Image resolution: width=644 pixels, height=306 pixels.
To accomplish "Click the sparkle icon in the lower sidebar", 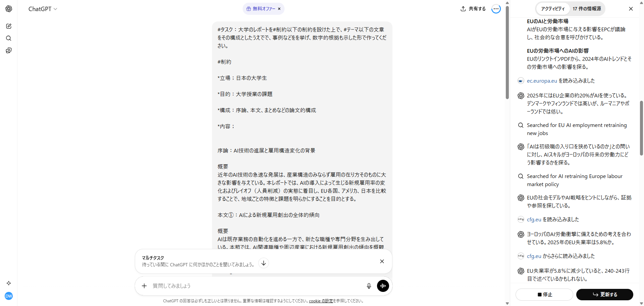I will tap(9, 283).
